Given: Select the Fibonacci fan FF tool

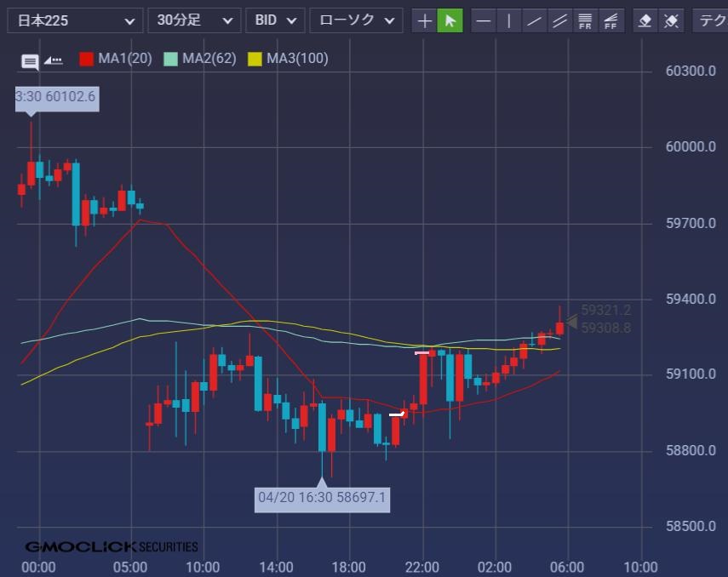Looking at the screenshot, I should click(x=610, y=20).
